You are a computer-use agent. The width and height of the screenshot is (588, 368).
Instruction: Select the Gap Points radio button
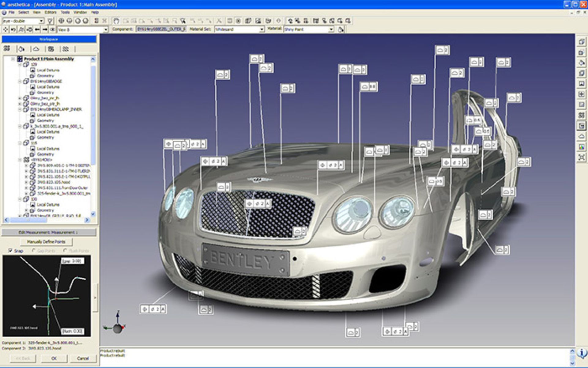[x=34, y=251]
